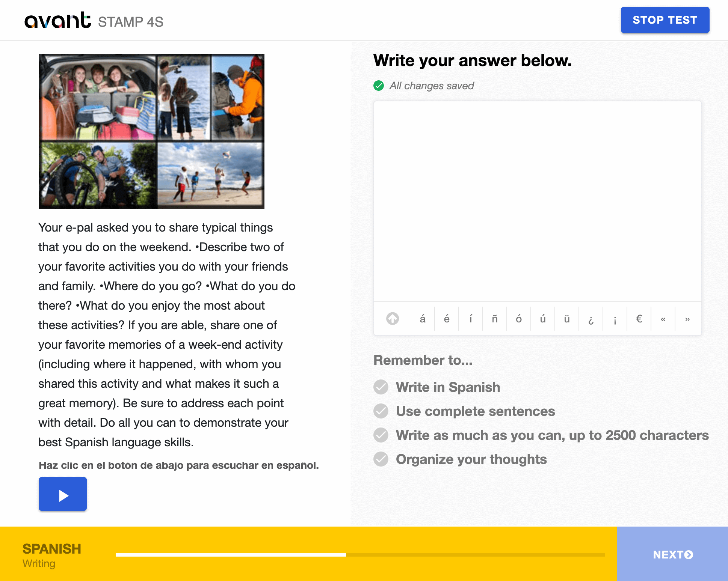Viewport: 728px width, 581px height.
Task: Insert the ú accented character
Action: 543,319
